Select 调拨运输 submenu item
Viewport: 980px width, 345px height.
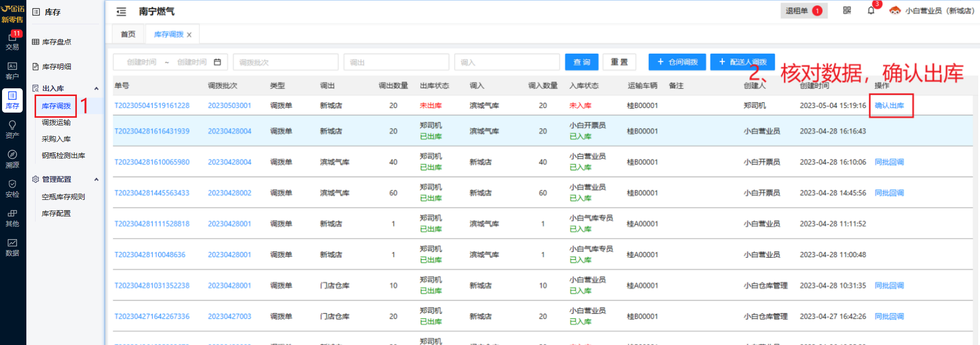click(56, 122)
